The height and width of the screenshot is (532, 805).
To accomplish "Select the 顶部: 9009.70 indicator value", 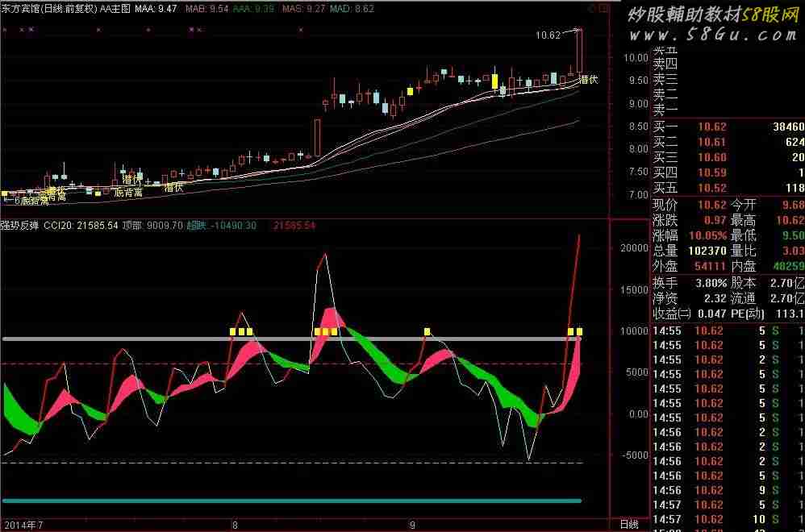I will pos(152,225).
